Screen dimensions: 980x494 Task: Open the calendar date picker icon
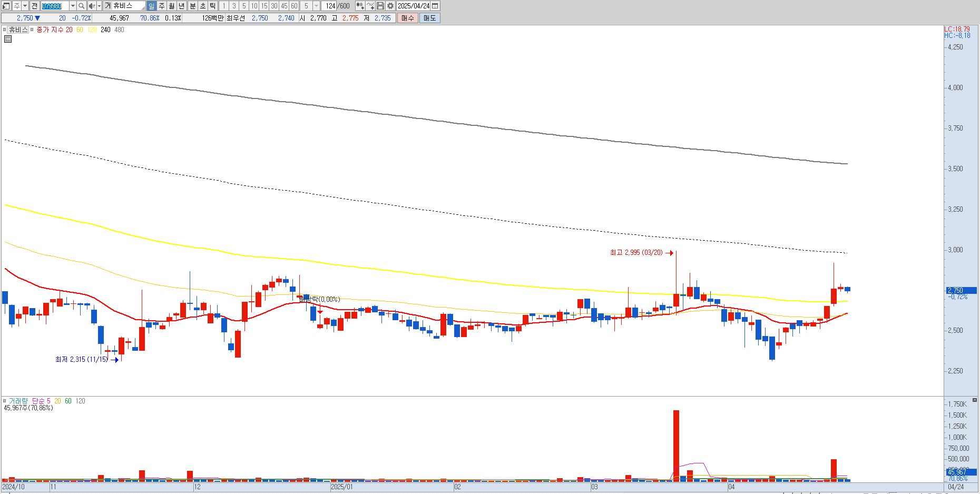435,6
